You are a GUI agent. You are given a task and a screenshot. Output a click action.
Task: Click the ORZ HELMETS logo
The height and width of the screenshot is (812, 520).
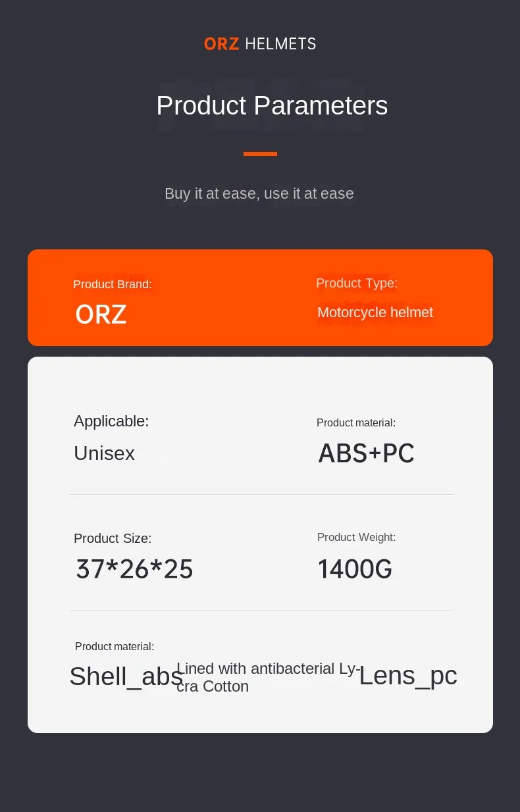click(260, 44)
